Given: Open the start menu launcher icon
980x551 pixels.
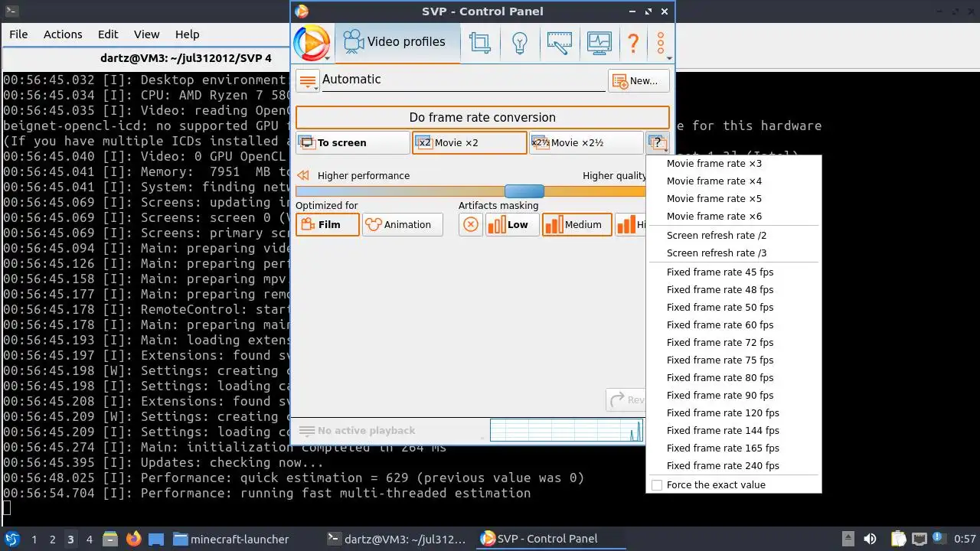Looking at the screenshot, I should point(12,539).
